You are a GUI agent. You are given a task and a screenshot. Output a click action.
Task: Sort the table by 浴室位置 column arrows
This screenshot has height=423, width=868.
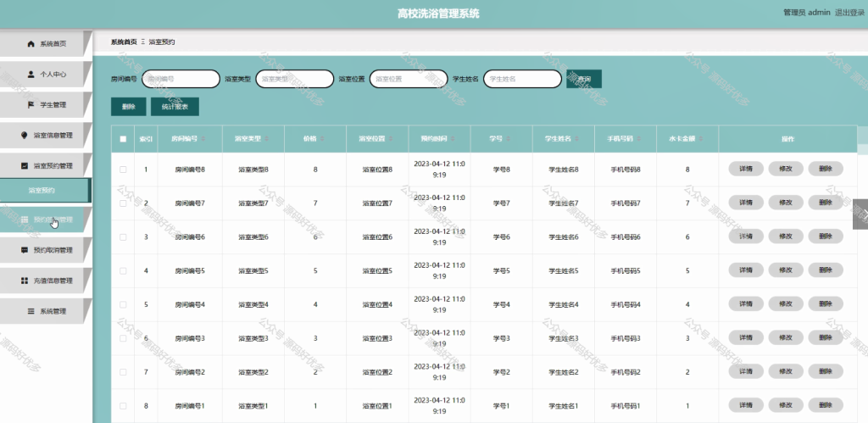(391, 139)
